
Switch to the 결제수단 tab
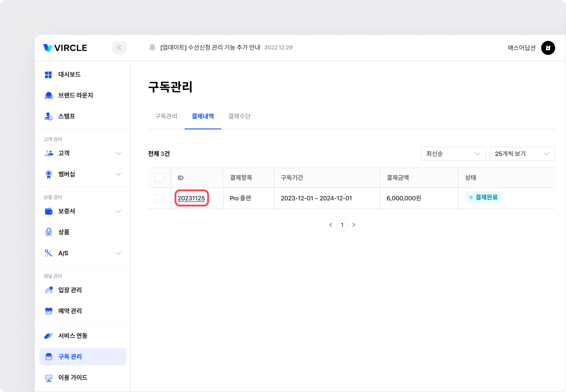[x=239, y=116]
